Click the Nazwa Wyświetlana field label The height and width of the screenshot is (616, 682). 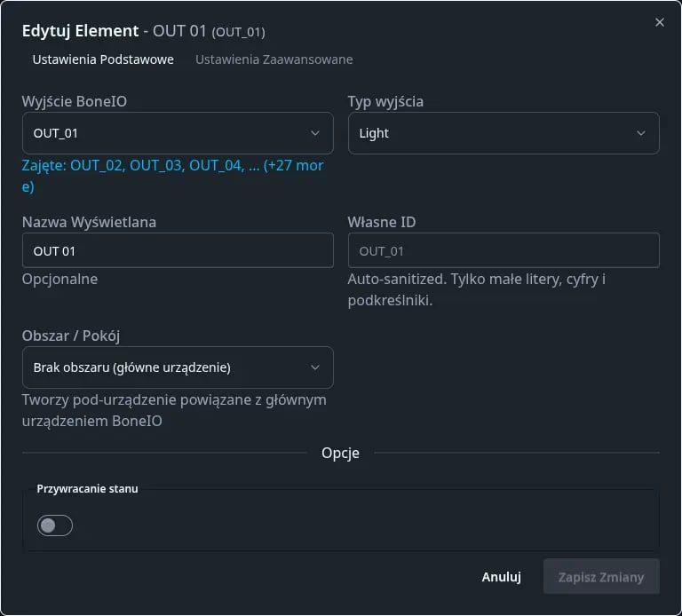(x=89, y=222)
